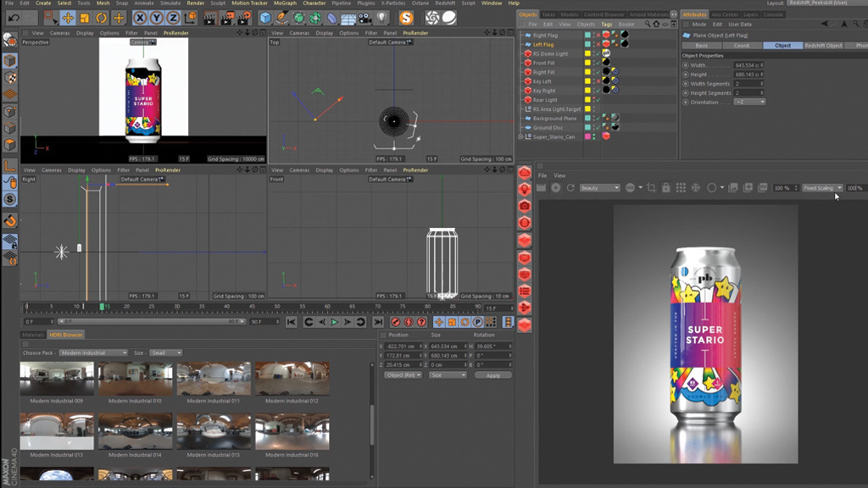The height and width of the screenshot is (488, 868).
Task: Select the Ground Disc object
Action: [548, 127]
